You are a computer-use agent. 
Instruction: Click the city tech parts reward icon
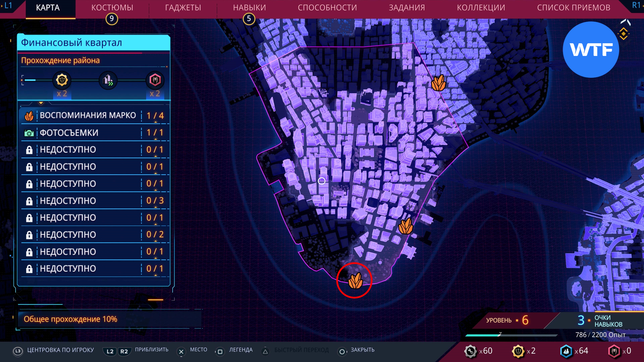(x=62, y=80)
